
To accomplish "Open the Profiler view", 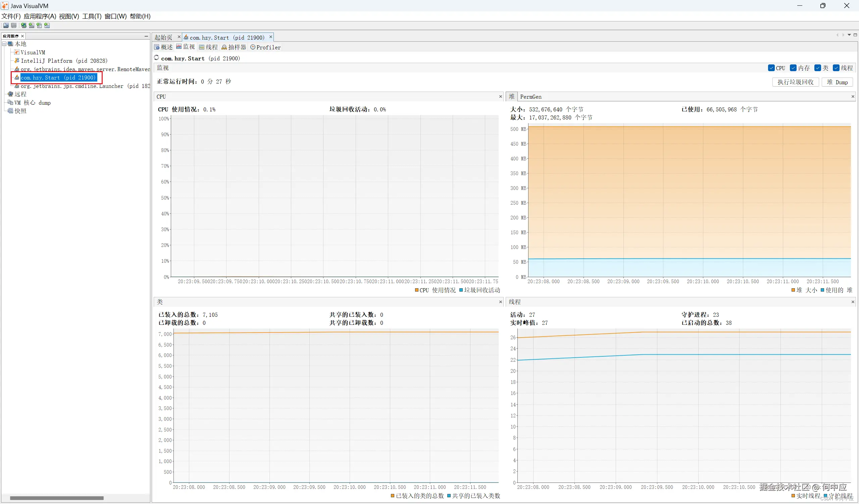I will 265,47.
